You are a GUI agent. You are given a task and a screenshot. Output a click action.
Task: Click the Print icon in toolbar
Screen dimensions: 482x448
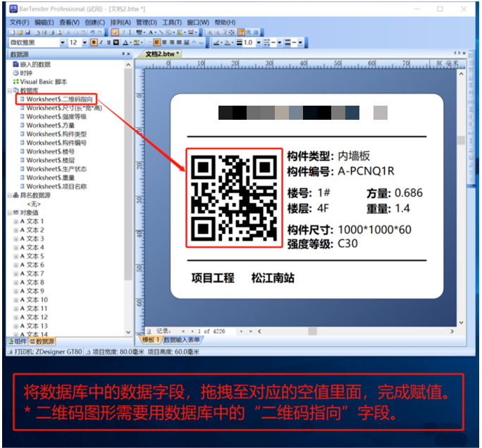[51, 32]
